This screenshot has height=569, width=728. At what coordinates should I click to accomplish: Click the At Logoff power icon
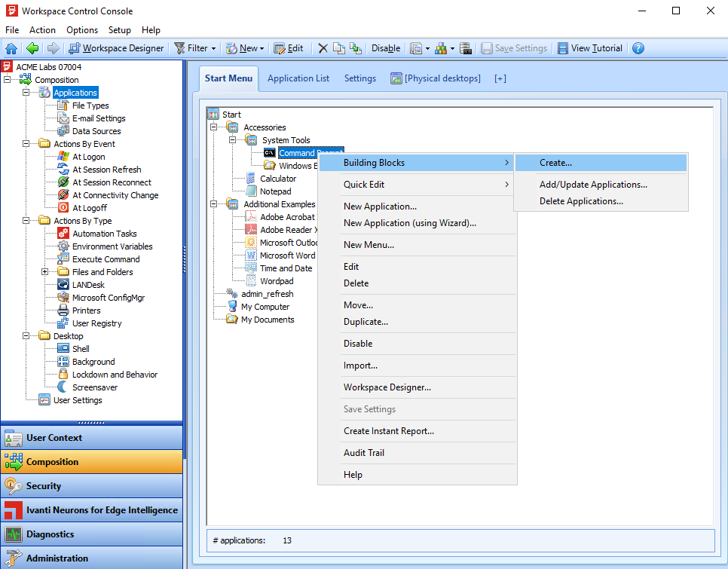63,208
